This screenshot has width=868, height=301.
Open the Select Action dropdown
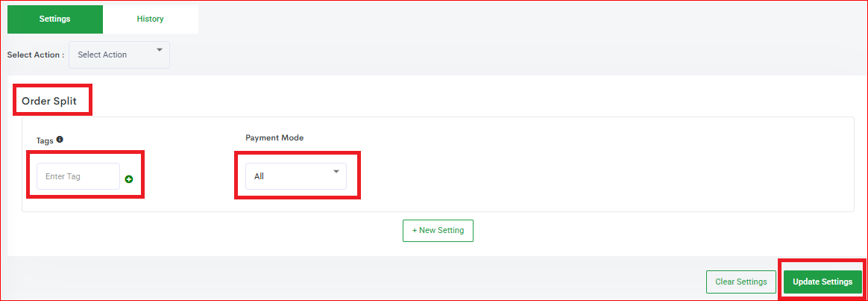click(119, 55)
